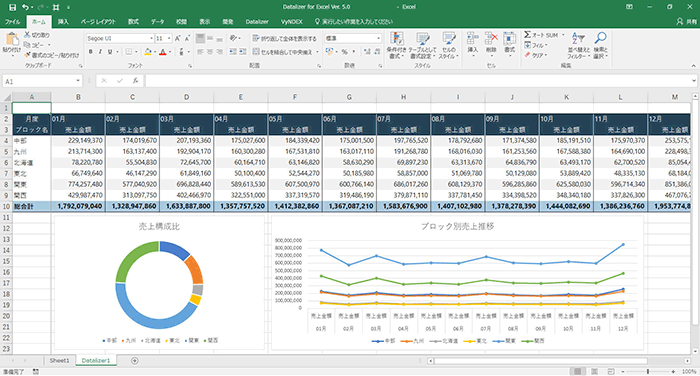
Task: Open the Fill (フィル) dropdown
Action: (x=536, y=45)
